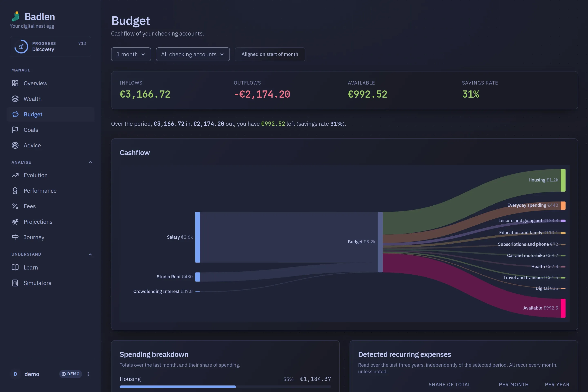588x392 pixels.
Task: Click the Overview grid icon
Action: tap(15, 83)
